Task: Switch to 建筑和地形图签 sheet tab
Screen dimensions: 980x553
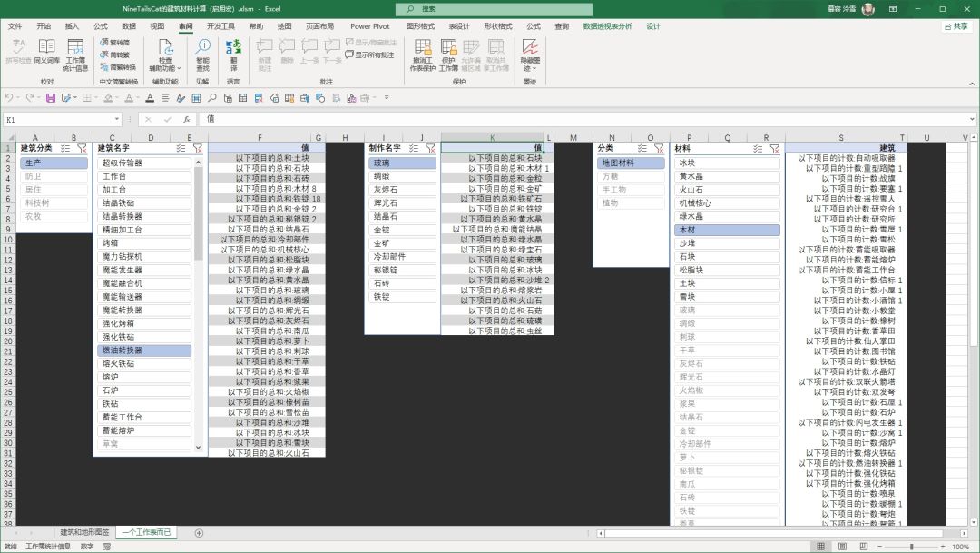Action: 84,532
